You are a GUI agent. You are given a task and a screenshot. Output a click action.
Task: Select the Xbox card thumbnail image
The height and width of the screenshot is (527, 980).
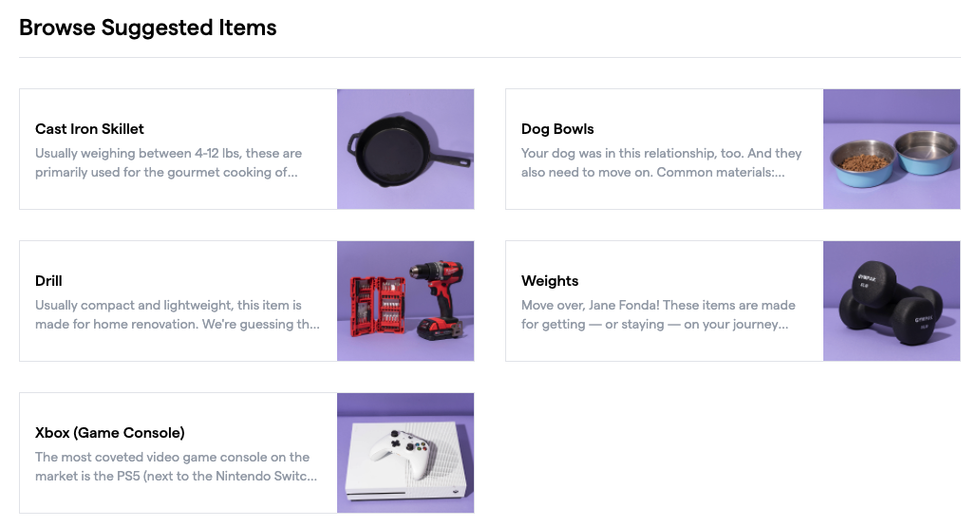point(405,453)
